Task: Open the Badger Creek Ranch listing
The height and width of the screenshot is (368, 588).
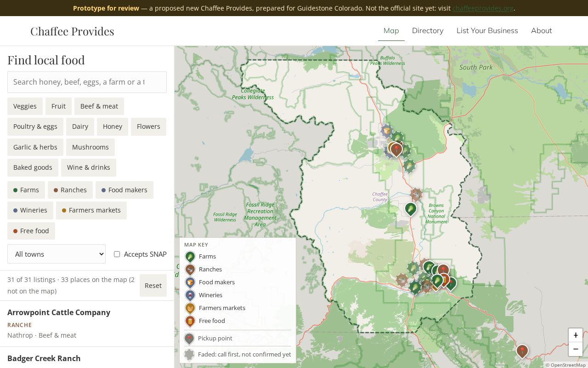Action: 87,358
